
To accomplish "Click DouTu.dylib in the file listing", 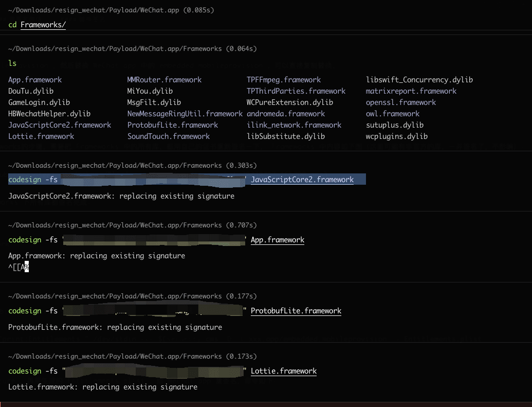I will click(x=31, y=91).
